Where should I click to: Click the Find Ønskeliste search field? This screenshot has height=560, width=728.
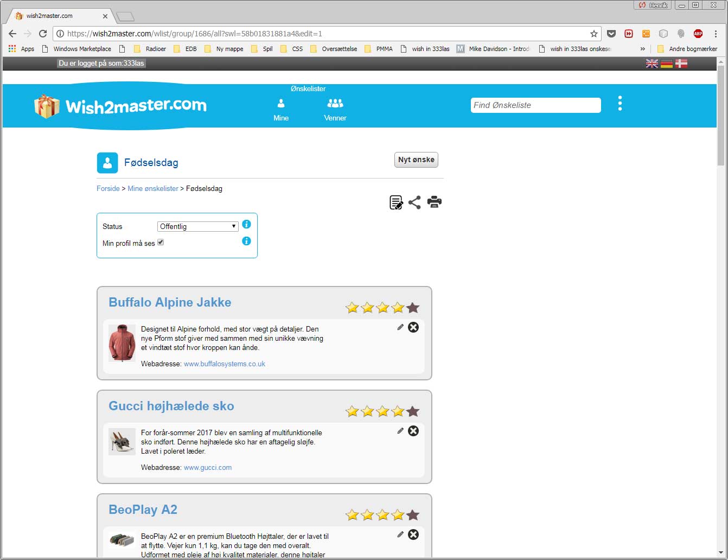(536, 105)
